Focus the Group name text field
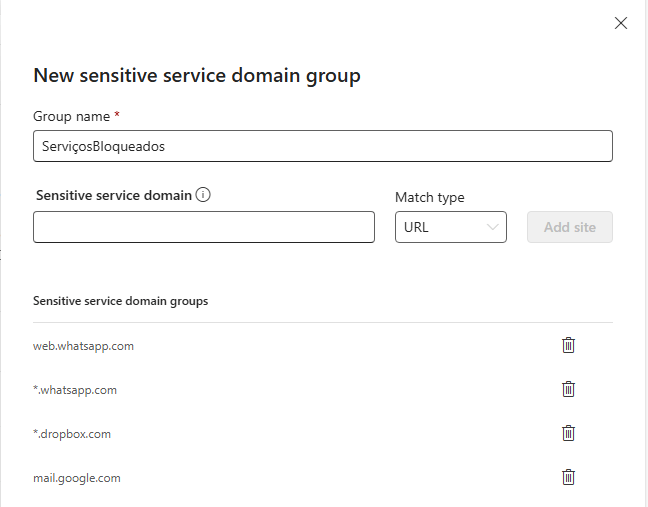Screen dimensions: 648x507 (x=322, y=146)
